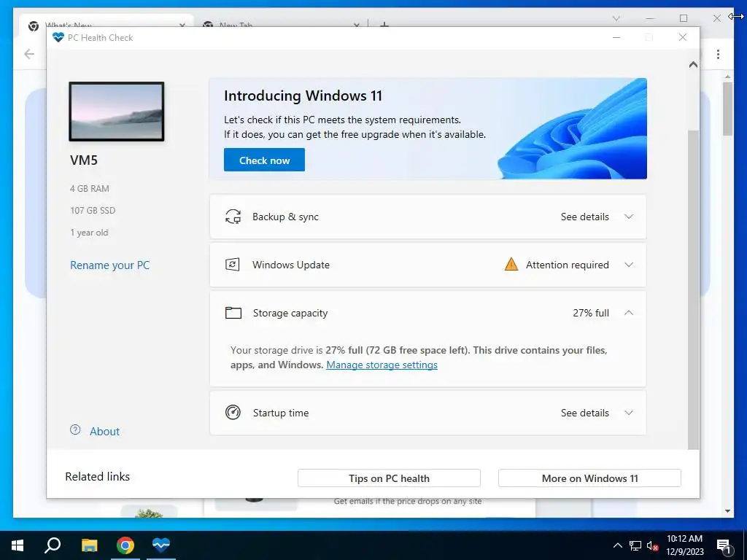The width and height of the screenshot is (747, 560).
Task: Click the 1 year old text
Action: coord(89,233)
